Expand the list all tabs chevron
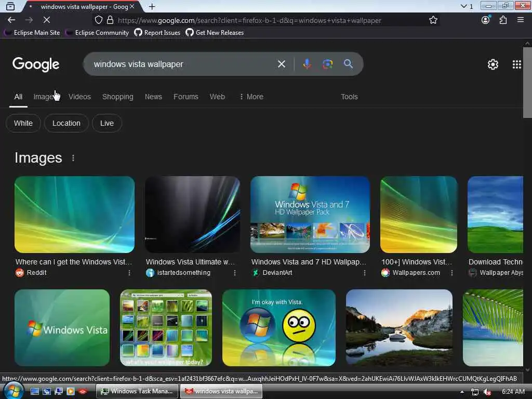The image size is (532, 399). [x=464, y=6]
